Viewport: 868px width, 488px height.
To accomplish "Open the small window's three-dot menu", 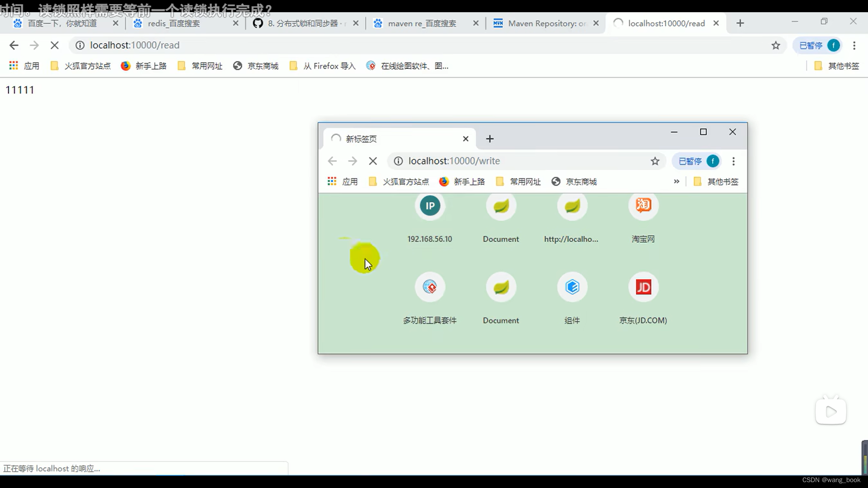I will 733,161.
